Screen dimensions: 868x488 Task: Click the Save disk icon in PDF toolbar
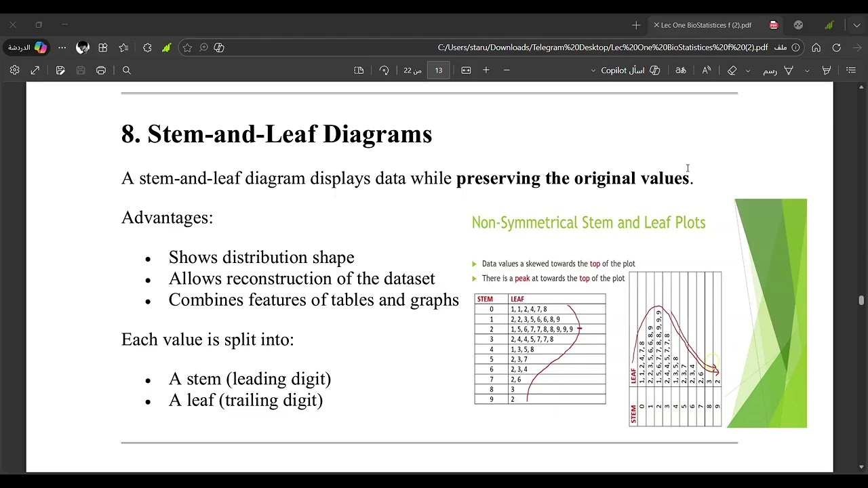click(81, 70)
